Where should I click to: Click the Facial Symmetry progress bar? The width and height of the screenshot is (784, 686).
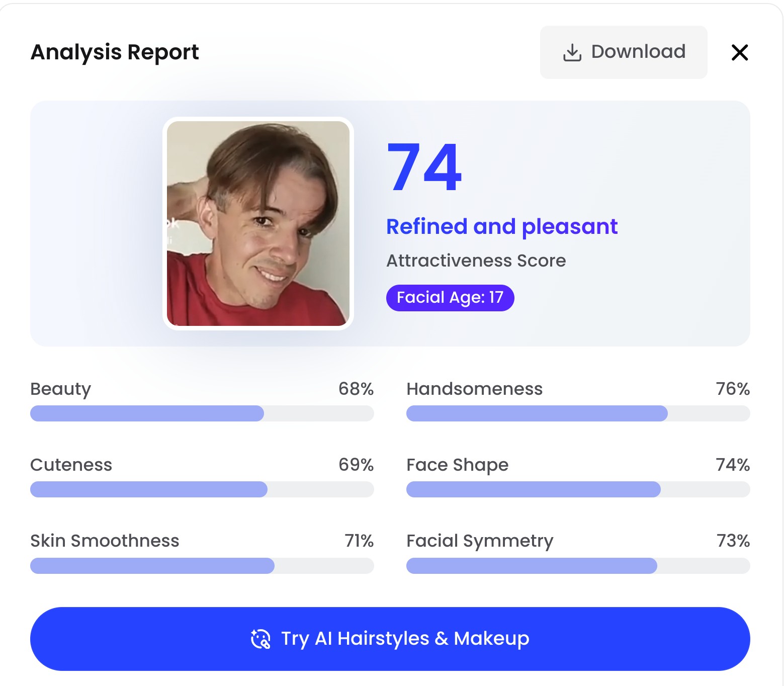point(578,566)
